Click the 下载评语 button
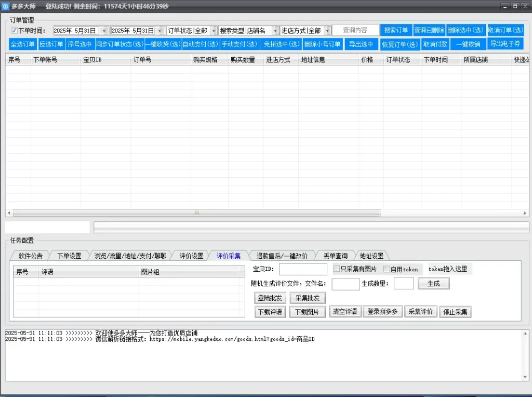 (270, 312)
